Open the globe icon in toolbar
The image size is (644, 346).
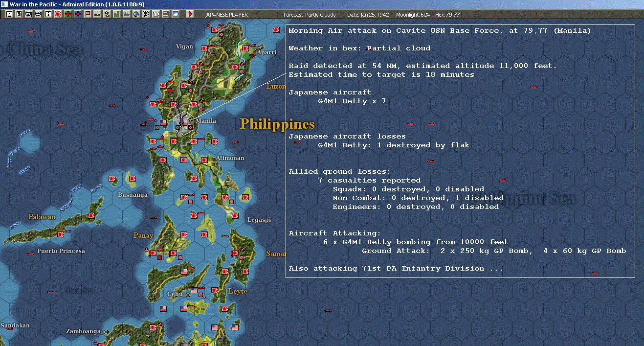pos(136,15)
